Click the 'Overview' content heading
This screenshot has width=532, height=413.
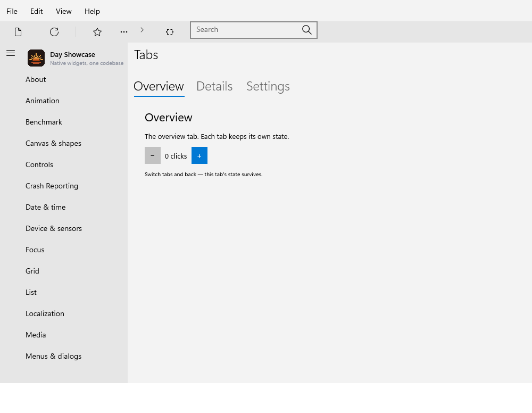169,118
